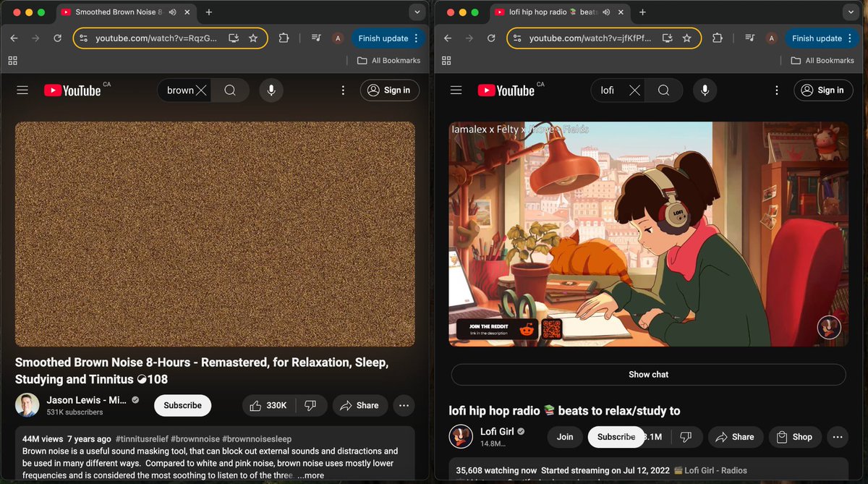868x484 pixels.
Task: Clear the 'lofi' search query
Action: tap(634, 90)
